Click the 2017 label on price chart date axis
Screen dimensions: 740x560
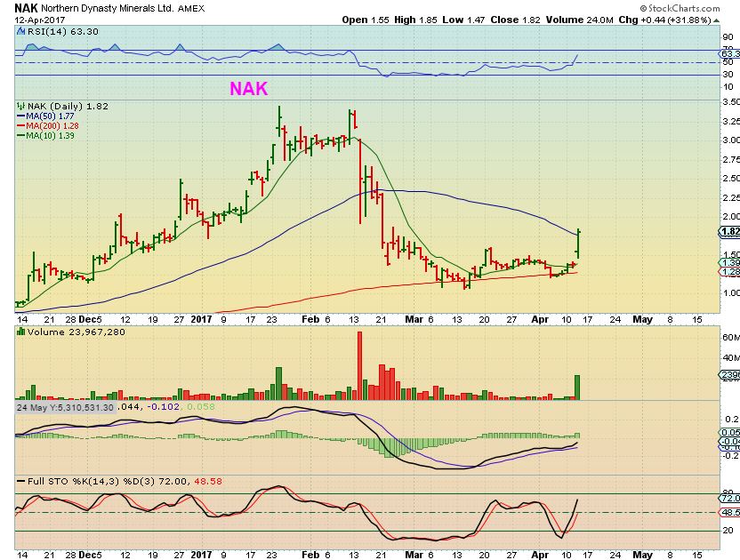click(202, 319)
